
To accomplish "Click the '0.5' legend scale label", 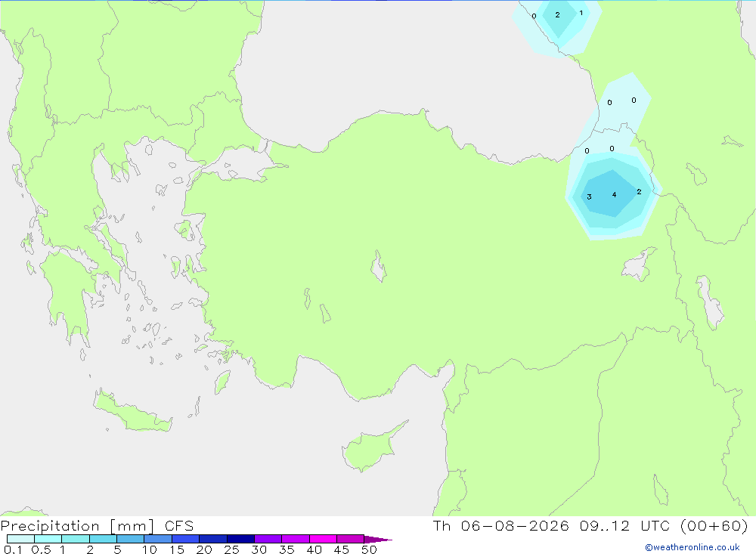I will tap(41, 549).
